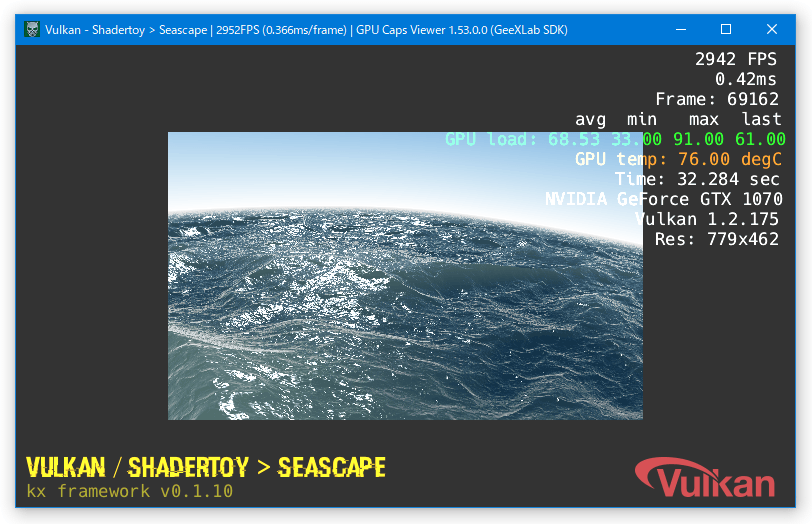
Task: Click the "last" column header
Action: [x=761, y=119]
